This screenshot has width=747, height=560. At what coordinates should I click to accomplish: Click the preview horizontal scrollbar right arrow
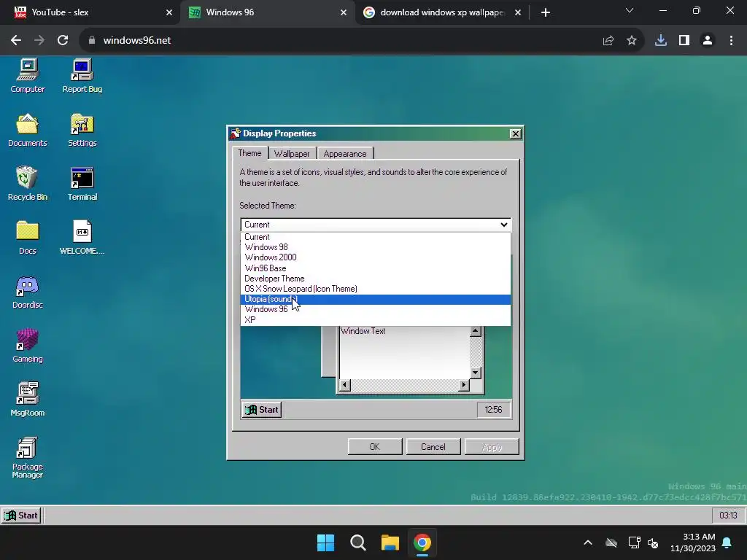pos(463,385)
